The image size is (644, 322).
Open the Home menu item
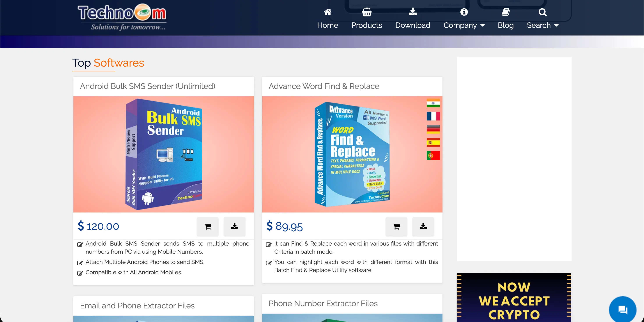point(327,25)
